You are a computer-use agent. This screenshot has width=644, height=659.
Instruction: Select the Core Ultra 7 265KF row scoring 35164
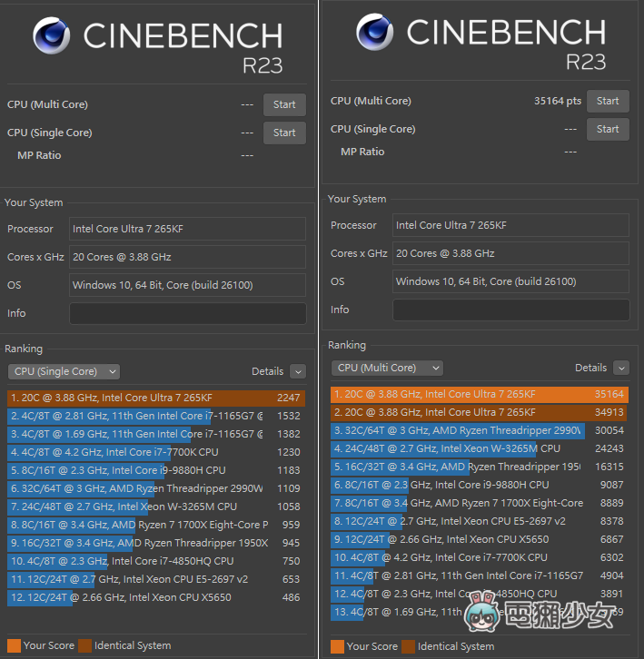coord(480,394)
